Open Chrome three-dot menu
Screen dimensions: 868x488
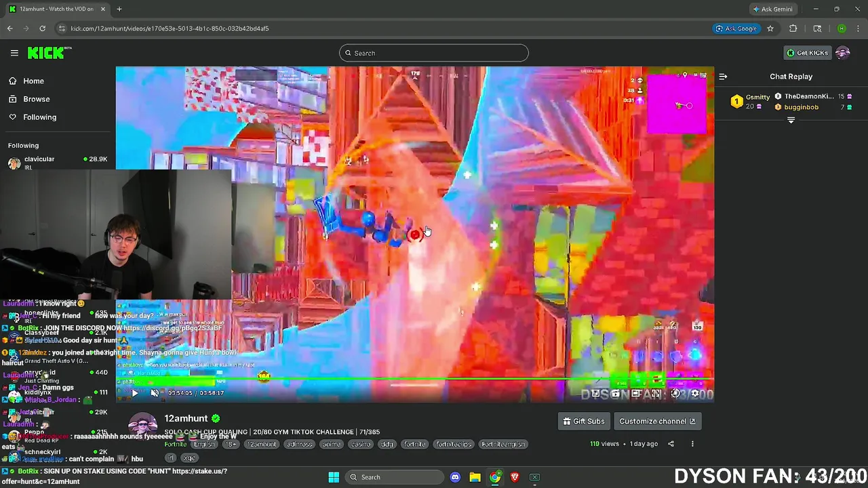(858, 28)
